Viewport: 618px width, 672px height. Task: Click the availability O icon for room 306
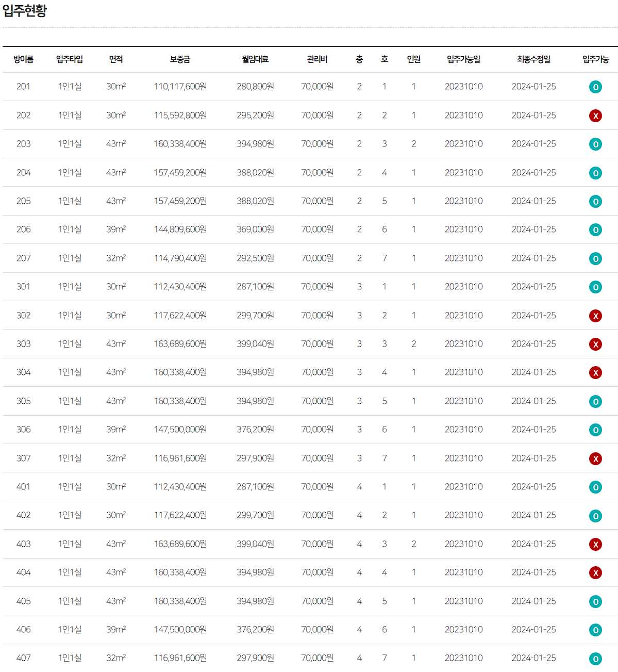(595, 430)
